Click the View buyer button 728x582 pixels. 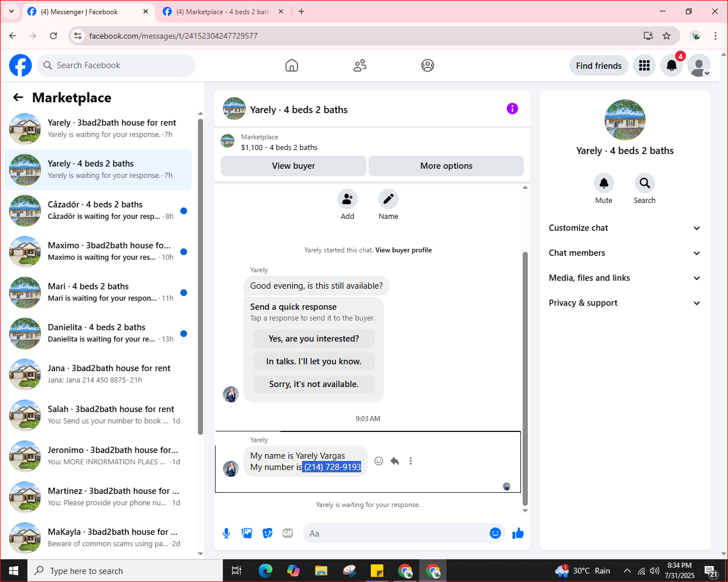pyautogui.click(x=293, y=166)
